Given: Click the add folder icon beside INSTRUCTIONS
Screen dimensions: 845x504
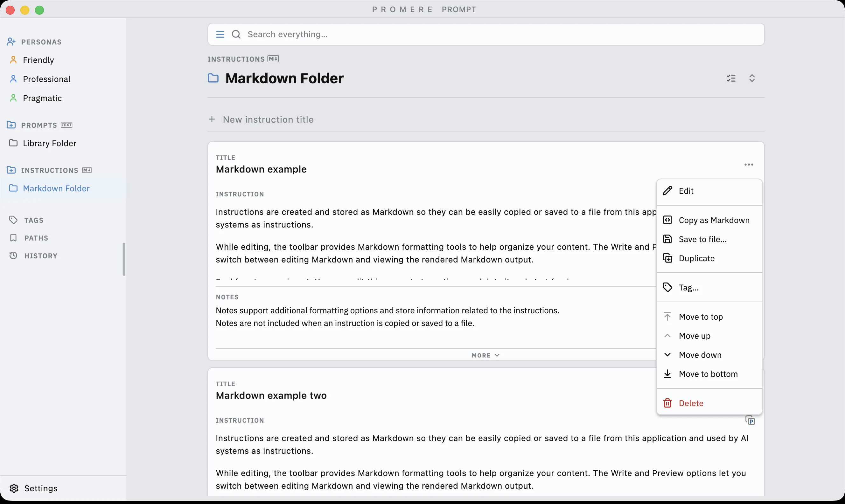Looking at the screenshot, I should point(11,170).
